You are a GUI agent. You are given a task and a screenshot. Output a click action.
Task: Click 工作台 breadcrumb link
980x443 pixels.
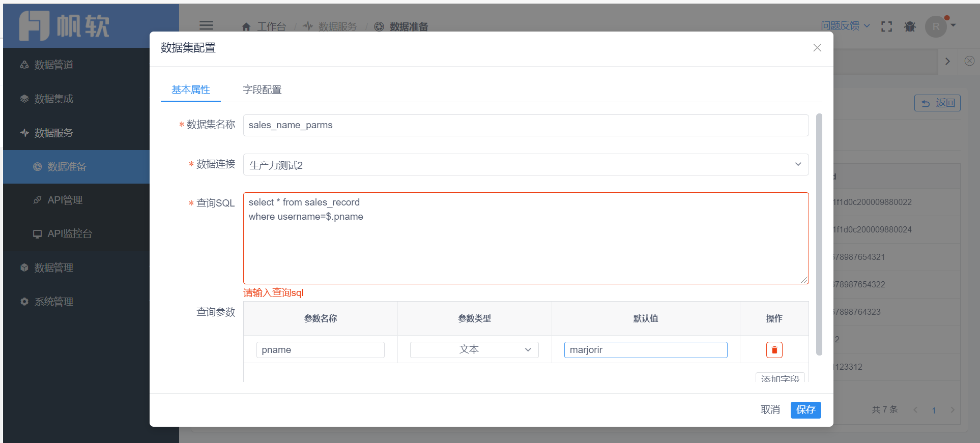271,26
